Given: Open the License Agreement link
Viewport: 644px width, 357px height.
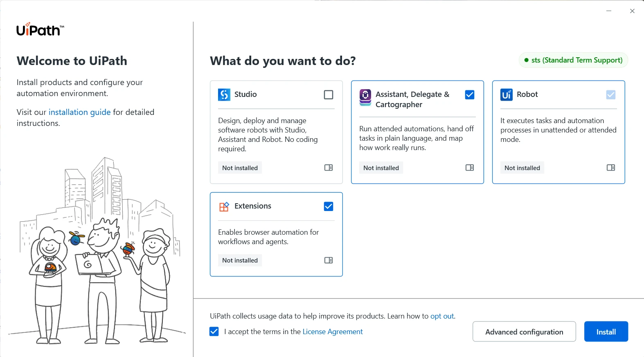Looking at the screenshot, I should tap(333, 332).
